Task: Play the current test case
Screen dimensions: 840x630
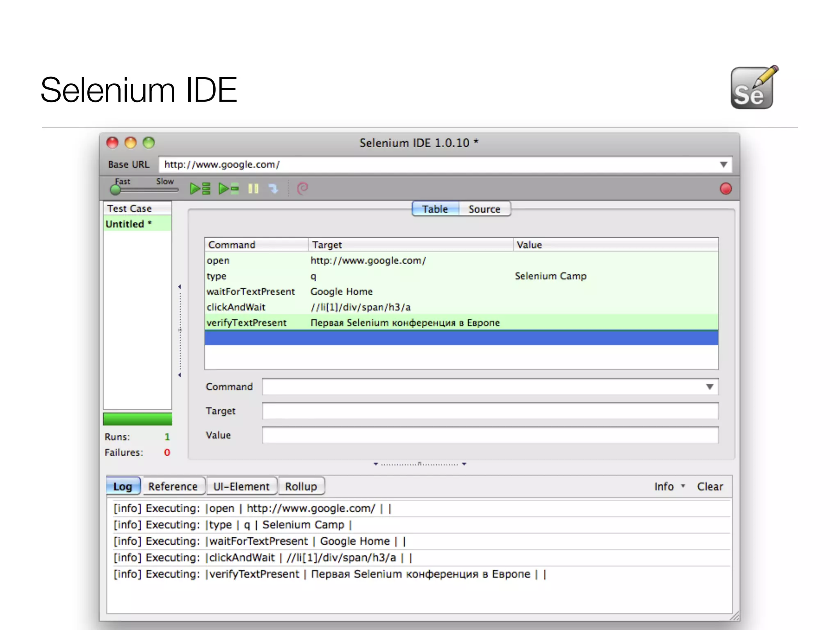Action: [x=228, y=189]
